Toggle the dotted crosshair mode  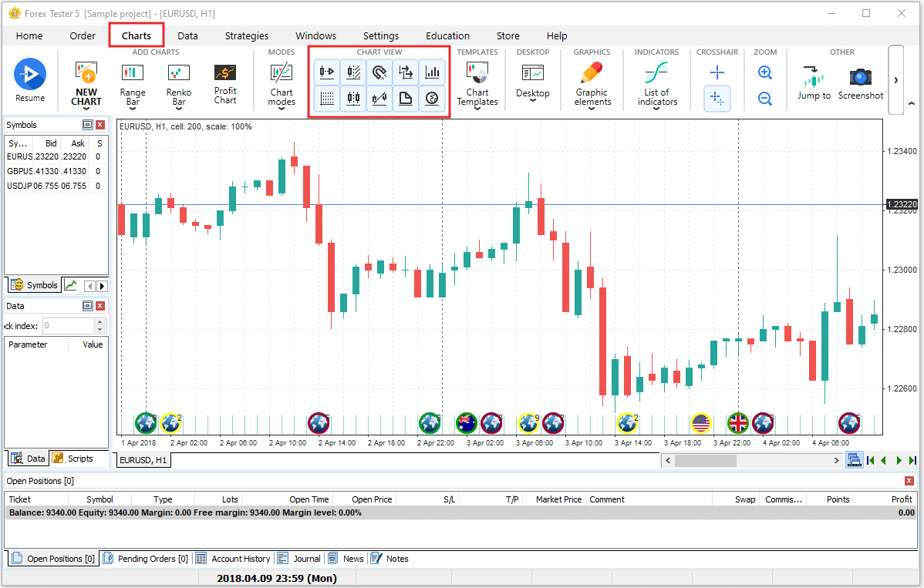click(x=717, y=99)
